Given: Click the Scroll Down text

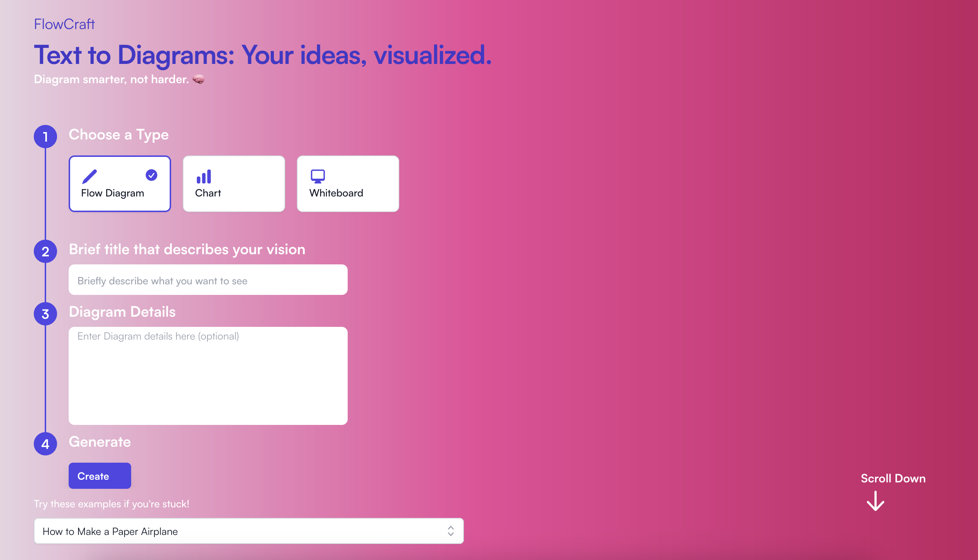Looking at the screenshot, I should point(893,478).
